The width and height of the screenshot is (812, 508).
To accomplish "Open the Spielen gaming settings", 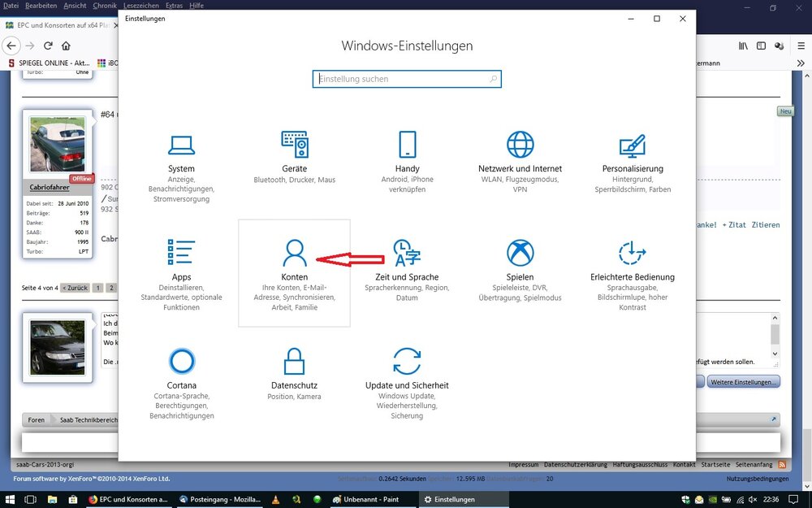I will (520, 270).
